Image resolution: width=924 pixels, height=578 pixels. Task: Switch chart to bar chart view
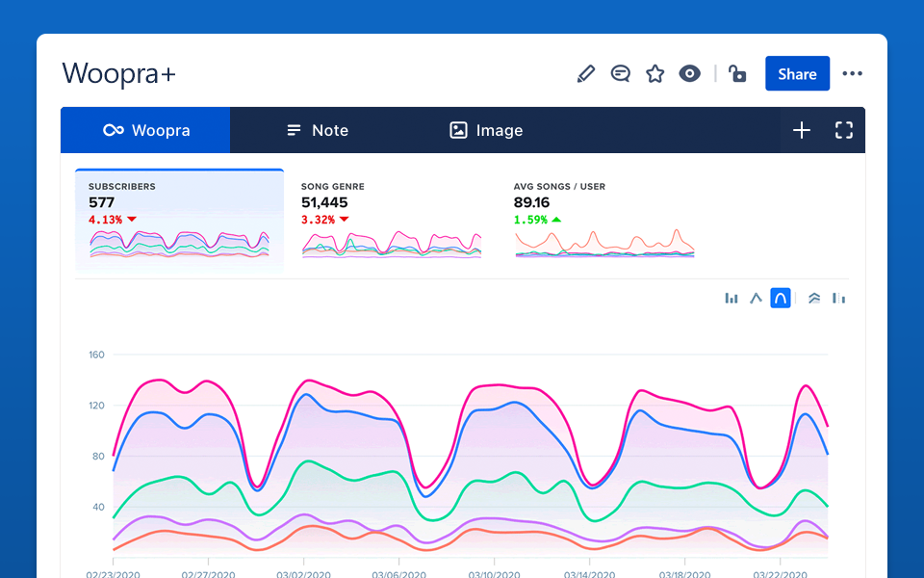(x=731, y=299)
